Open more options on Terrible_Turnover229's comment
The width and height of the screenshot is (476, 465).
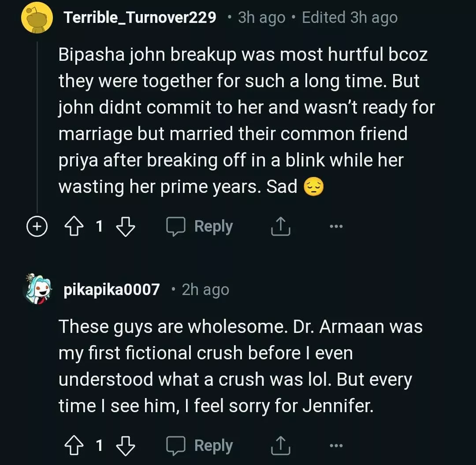(x=336, y=226)
